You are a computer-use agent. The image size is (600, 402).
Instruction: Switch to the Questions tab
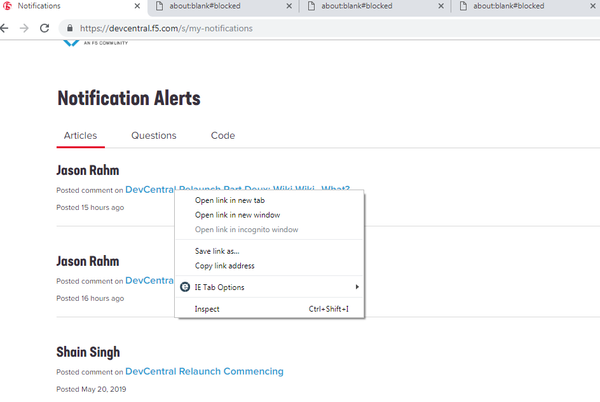153,136
